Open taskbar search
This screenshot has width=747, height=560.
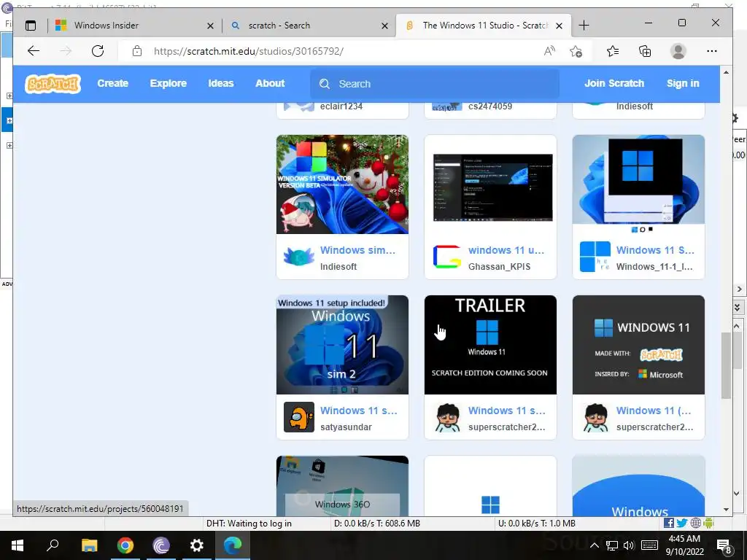click(53, 545)
